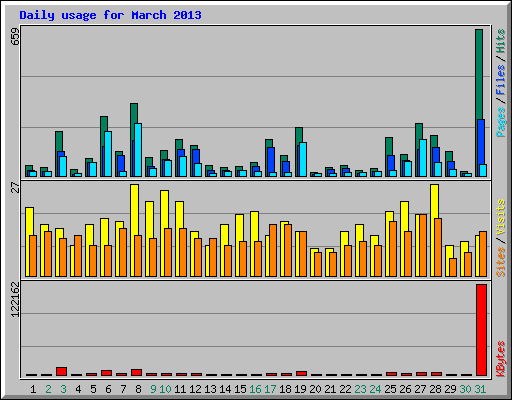Viewport: 512px width, 400px height.
Task: Click the KBytes legend label
Action: 501,359
